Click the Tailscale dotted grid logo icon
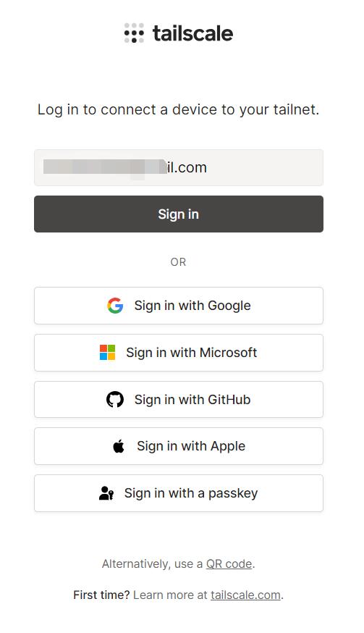This screenshot has height=633, width=364. tap(134, 33)
